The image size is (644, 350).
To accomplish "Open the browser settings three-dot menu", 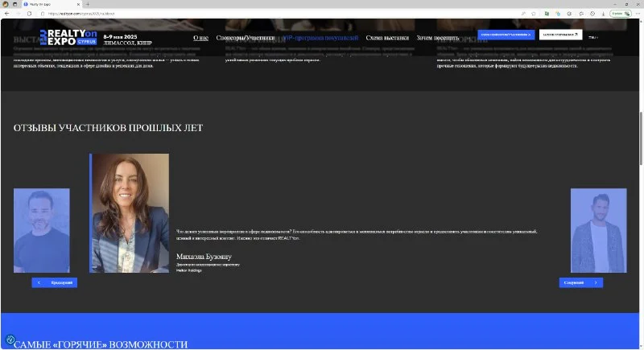I will (636, 14).
